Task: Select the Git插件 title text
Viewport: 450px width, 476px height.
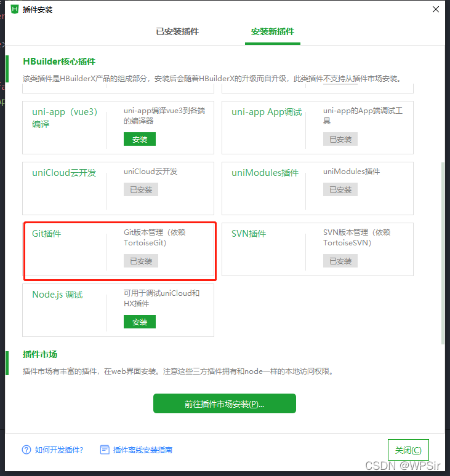Action: coord(47,234)
